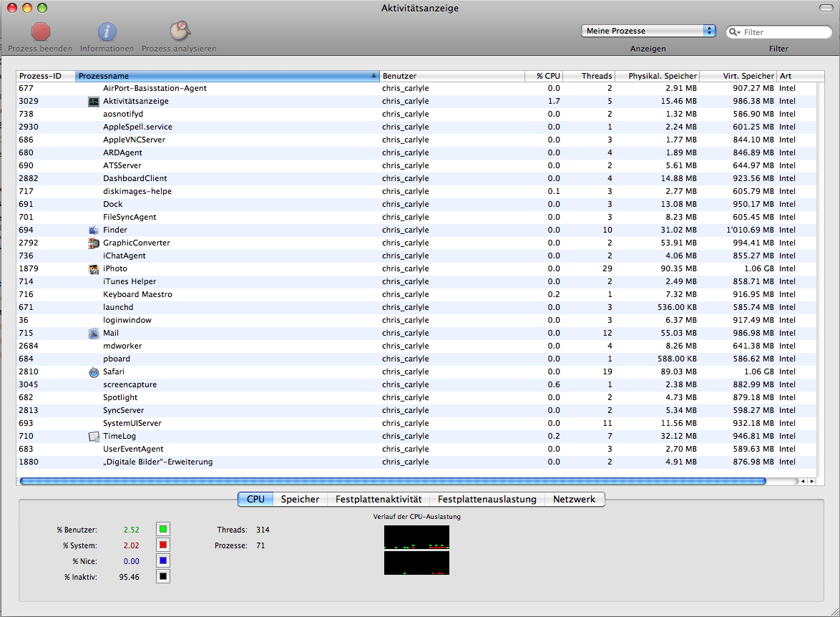The height and width of the screenshot is (617, 840).
Task: Select the FileSyncAgent process
Action: (416, 217)
